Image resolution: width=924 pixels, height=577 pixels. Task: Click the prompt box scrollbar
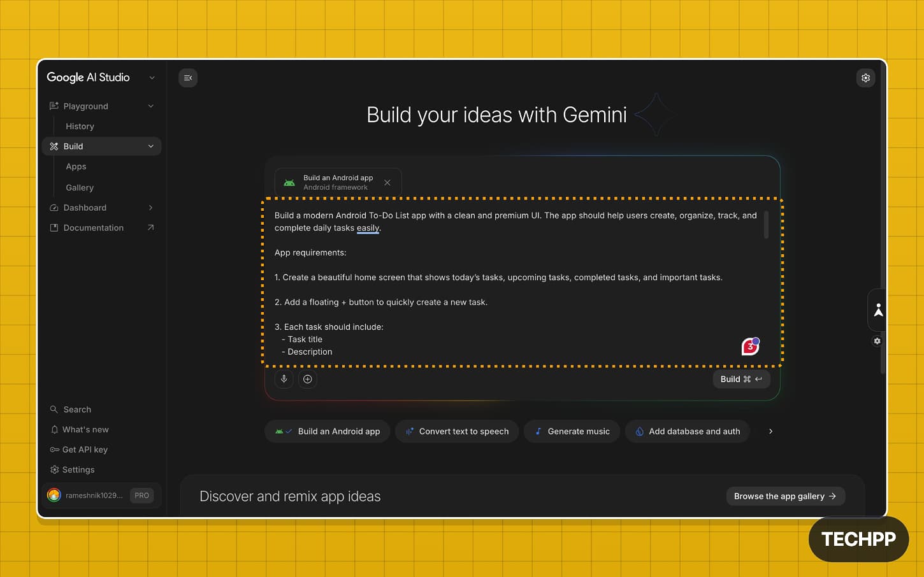pos(766,225)
